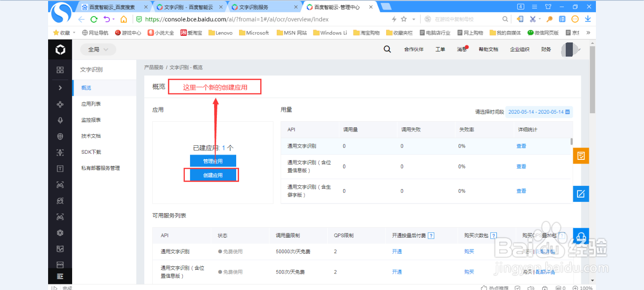Click the Baidu Cloud logo icon
The image size is (644, 290).
pyautogui.click(x=60, y=50)
